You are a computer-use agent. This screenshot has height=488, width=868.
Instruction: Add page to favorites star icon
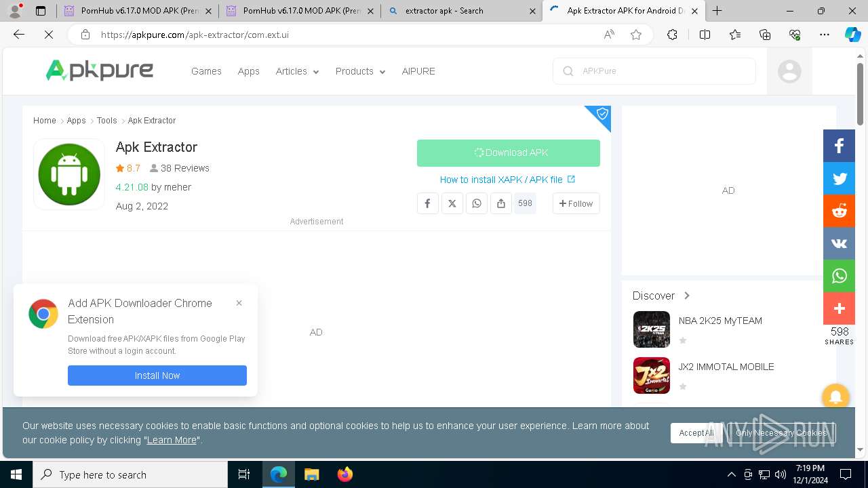(636, 35)
